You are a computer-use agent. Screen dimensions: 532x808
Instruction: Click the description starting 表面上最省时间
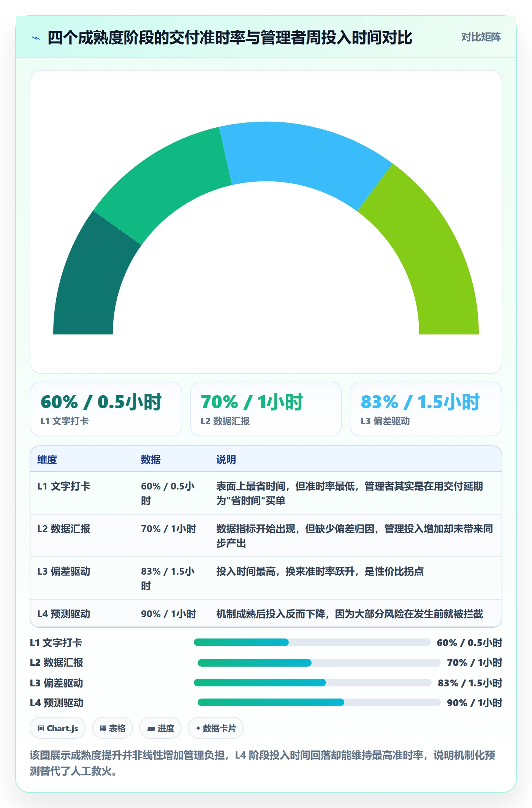(350, 493)
